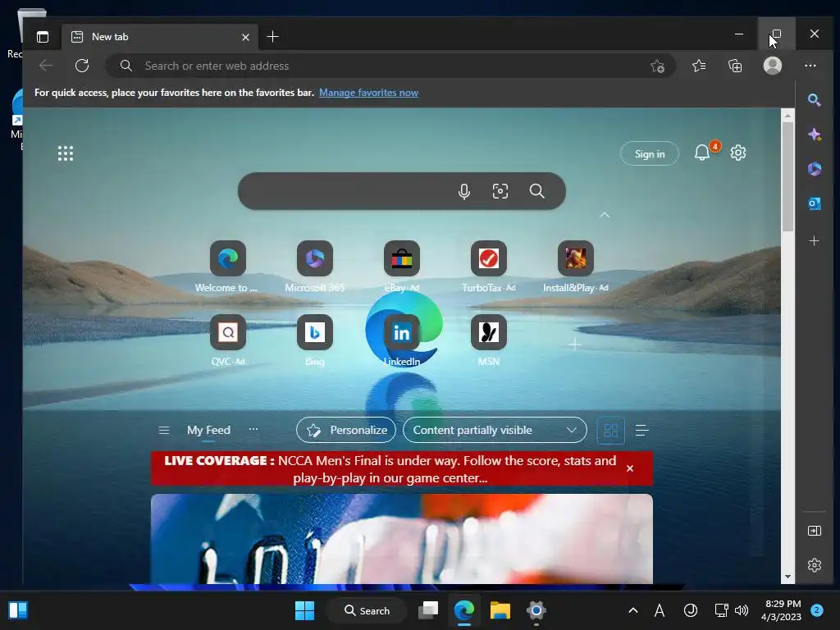Close the New tab tab
This screenshot has width=840, height=630.
(245, 37)
